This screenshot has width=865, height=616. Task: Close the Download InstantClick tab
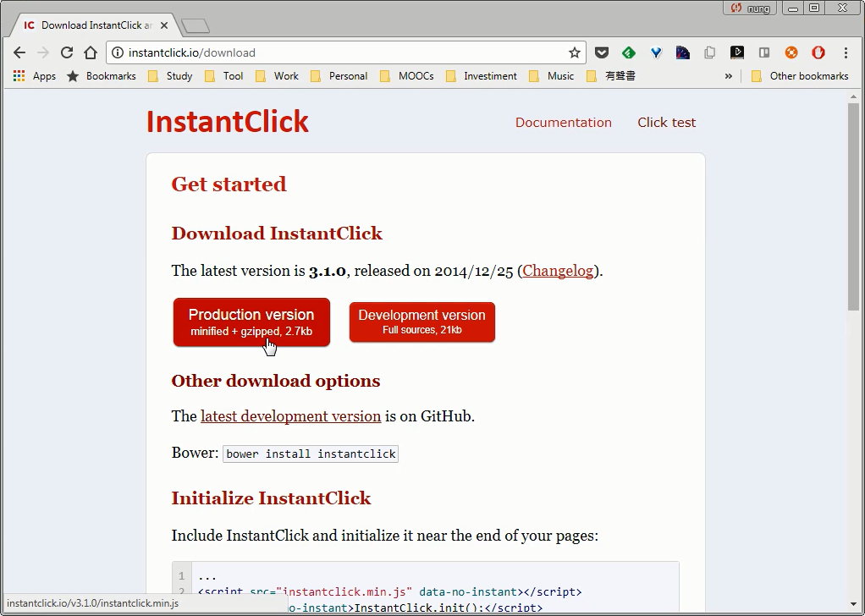pos(164,25)
